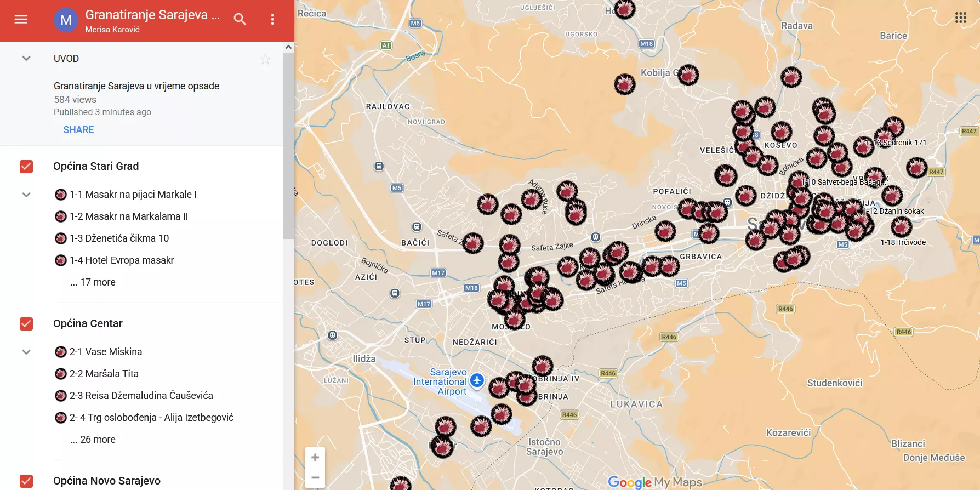Select 1-1 Masakr na pijaci Markale I
This screenshot has height=490, width=980.
pos(133,195)
